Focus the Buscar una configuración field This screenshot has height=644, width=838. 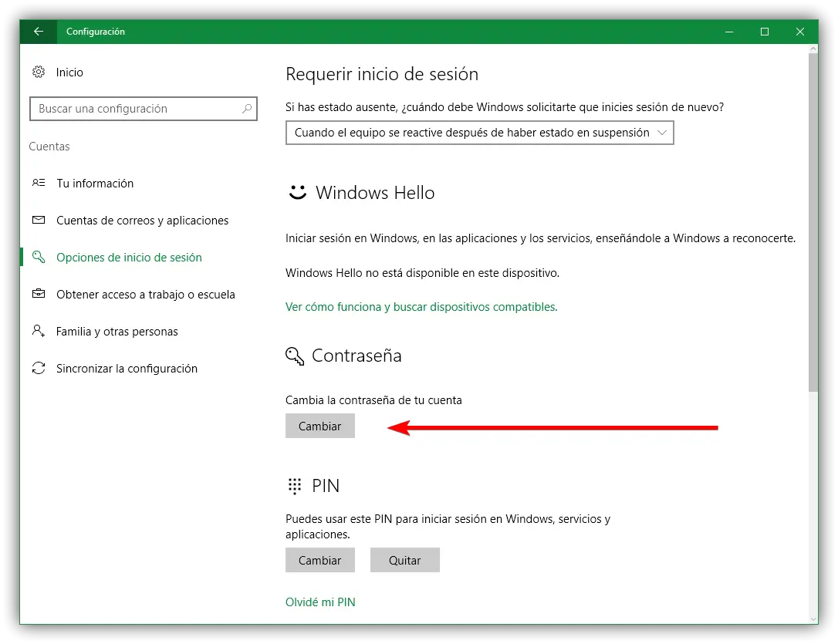coord(144,109)
